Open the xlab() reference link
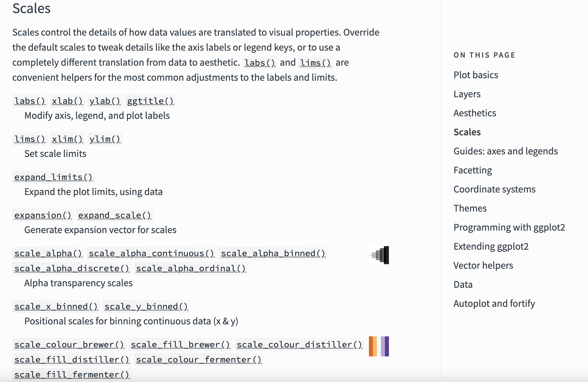The height and width of the screenshot is (382, 588). tap(67, 101)
